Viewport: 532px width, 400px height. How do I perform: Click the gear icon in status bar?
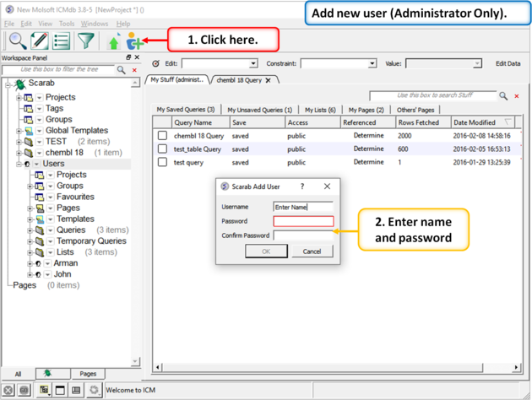point(94,390)
